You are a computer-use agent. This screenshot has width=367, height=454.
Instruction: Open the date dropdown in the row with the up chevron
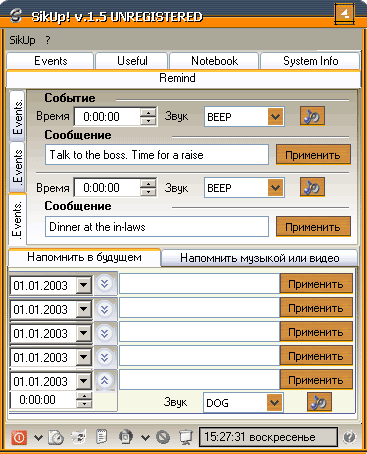tap(83, 381)
